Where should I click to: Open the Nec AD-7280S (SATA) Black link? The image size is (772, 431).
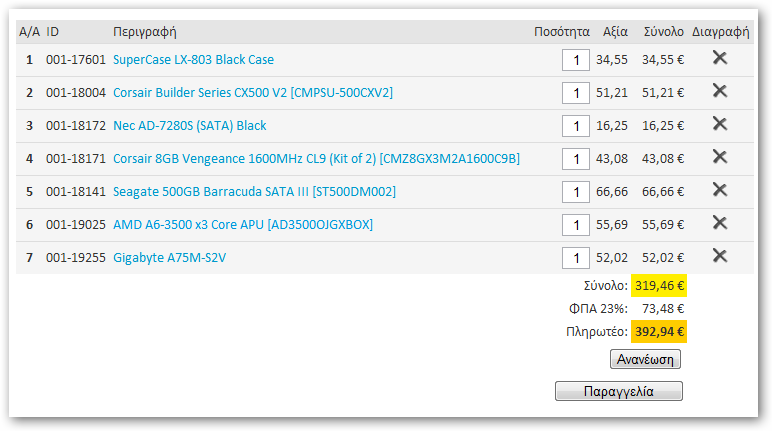pyautogui.click(x=190, y=126)
